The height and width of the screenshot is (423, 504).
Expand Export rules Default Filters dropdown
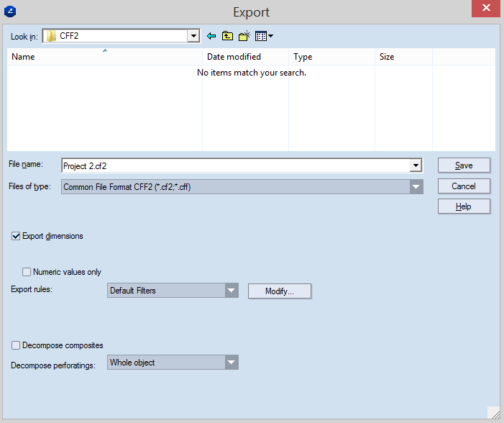point(231,291)
